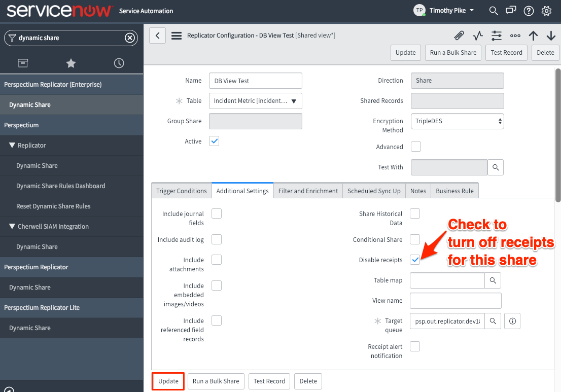Personalize form settings sliders icon
This screenshot has height=392, width=561.
496,35
